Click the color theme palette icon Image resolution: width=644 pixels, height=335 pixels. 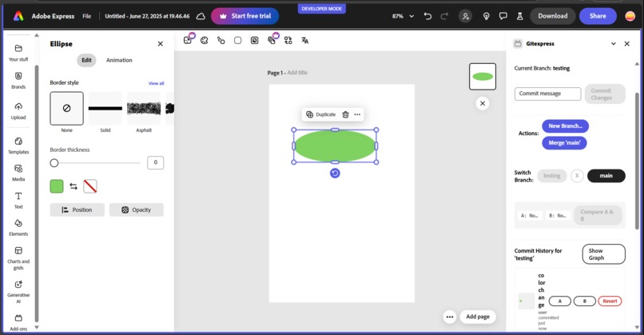[204, 40]
